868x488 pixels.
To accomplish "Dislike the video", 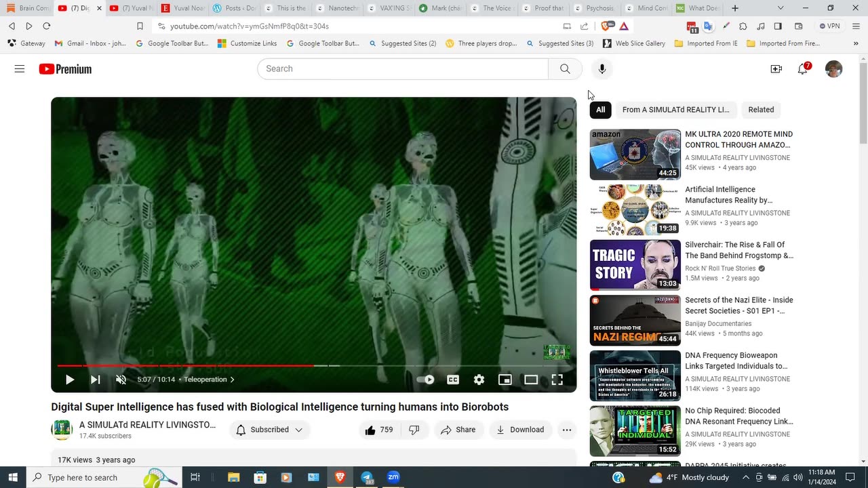I will click(414, 430).
